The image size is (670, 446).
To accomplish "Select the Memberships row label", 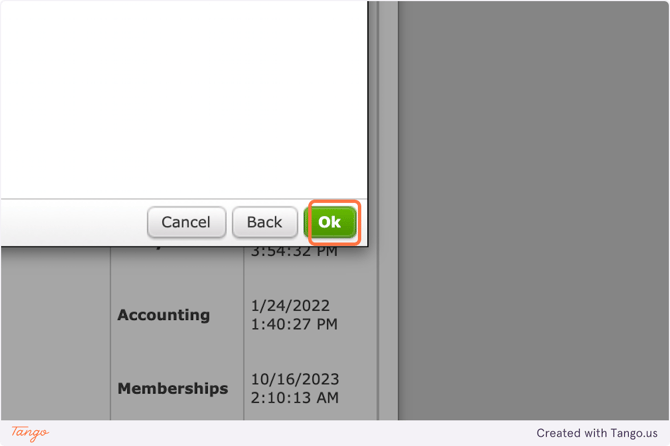I will [x=172, y=388].
